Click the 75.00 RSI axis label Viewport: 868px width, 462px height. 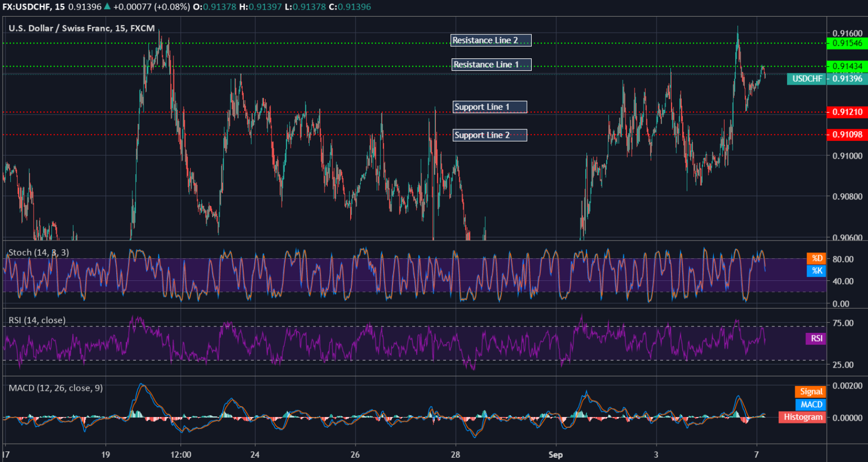tap(843, 323)
